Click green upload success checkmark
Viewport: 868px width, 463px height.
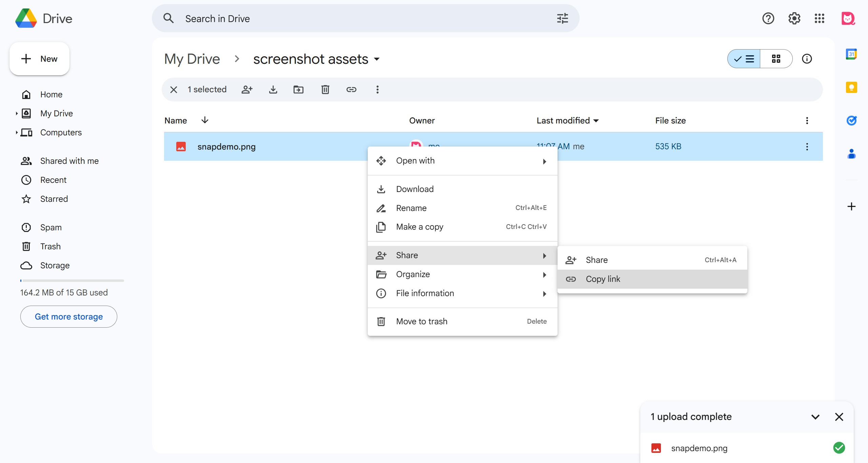[x=839, y=448]
